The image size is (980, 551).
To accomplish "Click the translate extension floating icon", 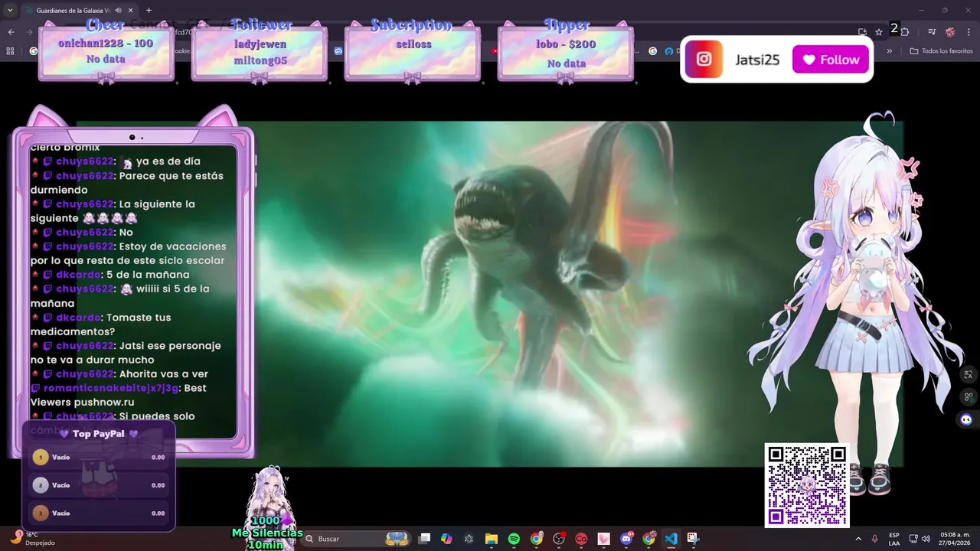I will tap(969, 375).
